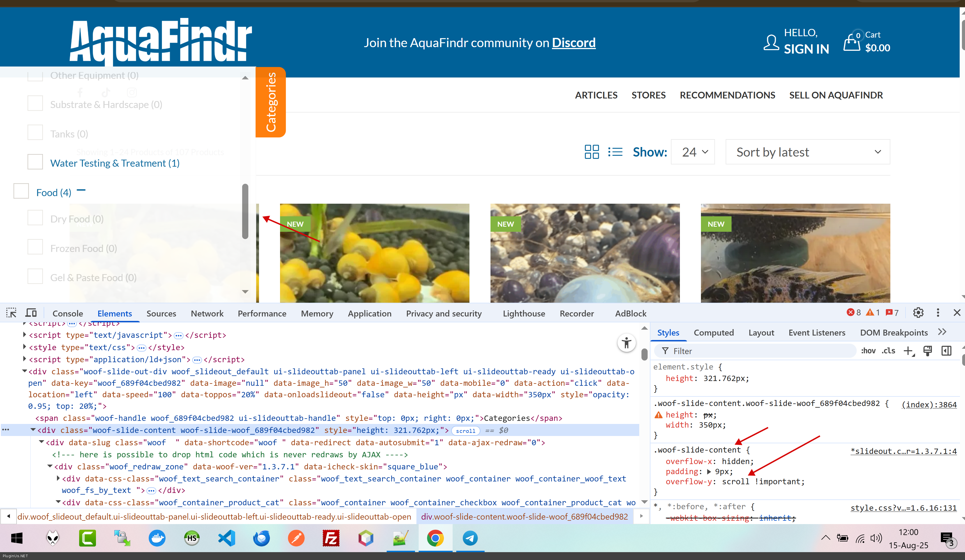Toggle the device toolbar icon
Viewport: 965px width, 560px height.
click(31, 313)
